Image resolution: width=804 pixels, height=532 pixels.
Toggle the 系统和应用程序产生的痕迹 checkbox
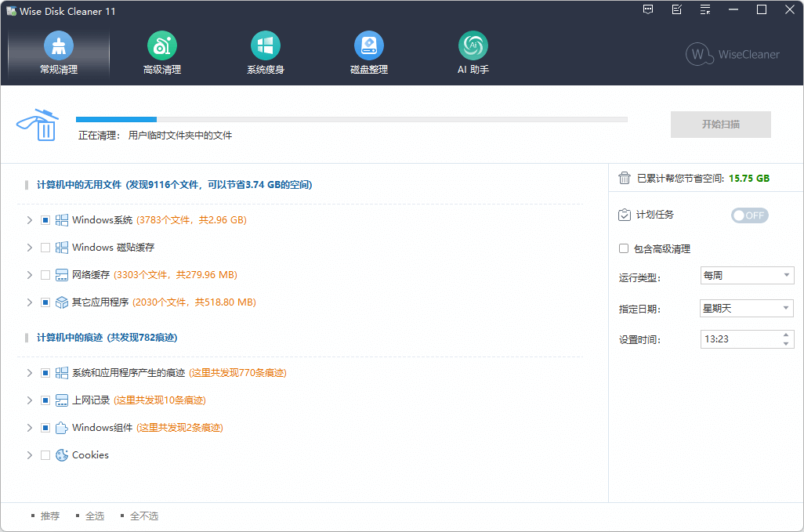[45, 373]
